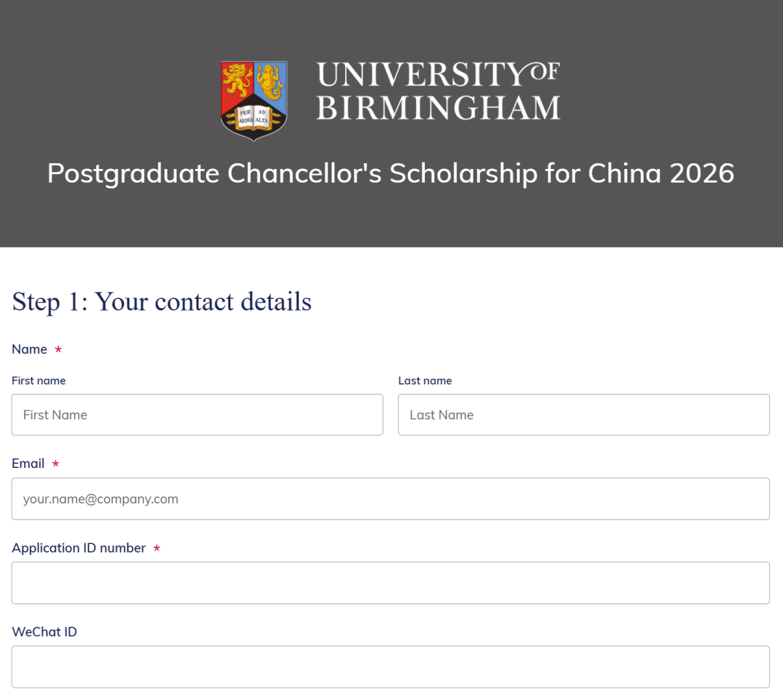Click the First Name input field
Image resolution: width=783 pixels, height=700 pixels.
[x=197, y=414]
